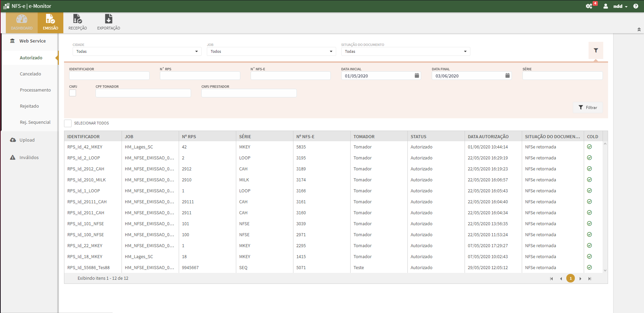Switch to the RECEPÇÃO section
The height and width of the screenshot is (313, 644).
coord(77,22)
